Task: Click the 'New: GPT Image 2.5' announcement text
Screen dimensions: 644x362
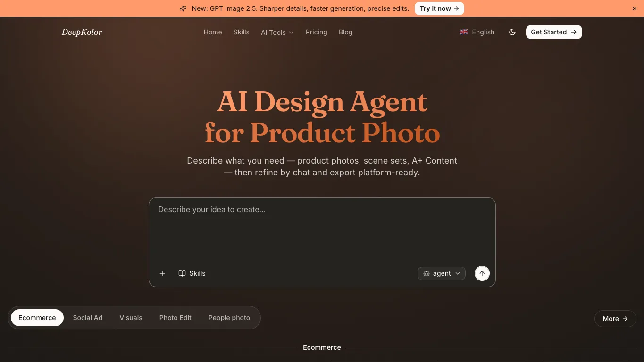Action: (x=301, y=8)
